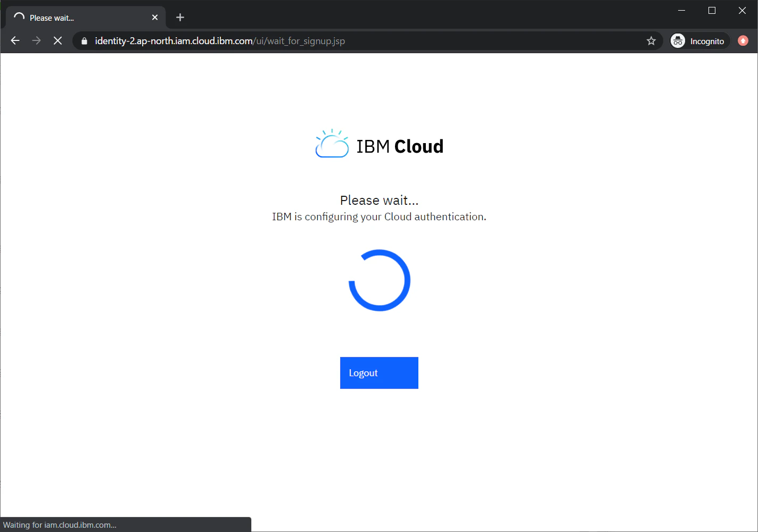This screenshot has width=758, height=532.
Task: Click the greyed-out forward arrow
Action: pos(36,41)
